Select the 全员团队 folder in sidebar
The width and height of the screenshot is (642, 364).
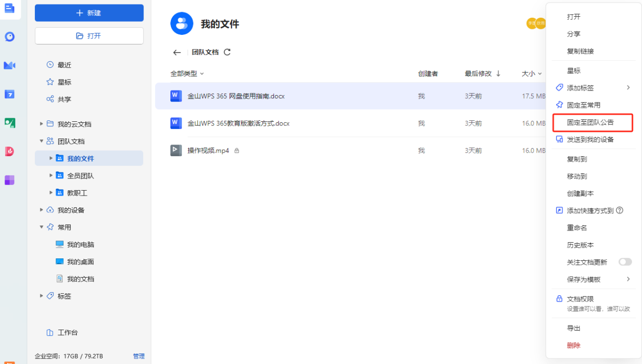click(x=80, y=176)
